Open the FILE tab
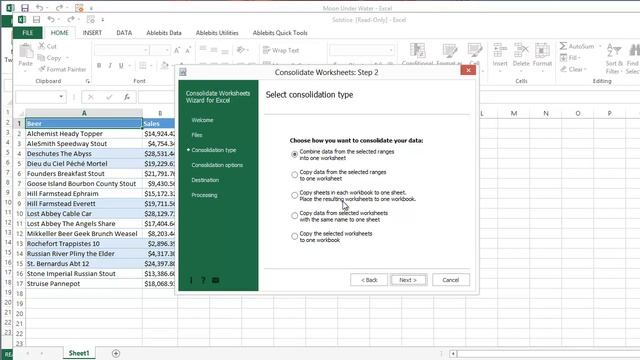The width and height of the screenshot is (640, 360). pos(28,33)
